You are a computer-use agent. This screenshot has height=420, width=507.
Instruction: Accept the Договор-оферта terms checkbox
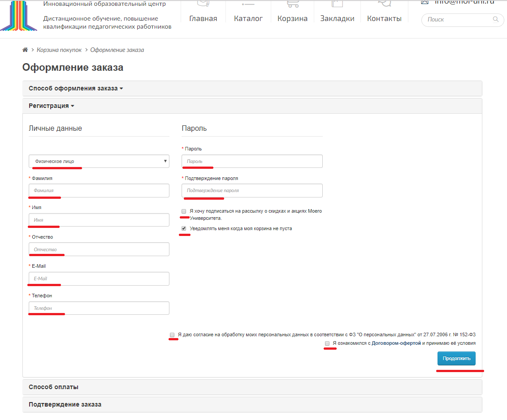tap(327, 343)
